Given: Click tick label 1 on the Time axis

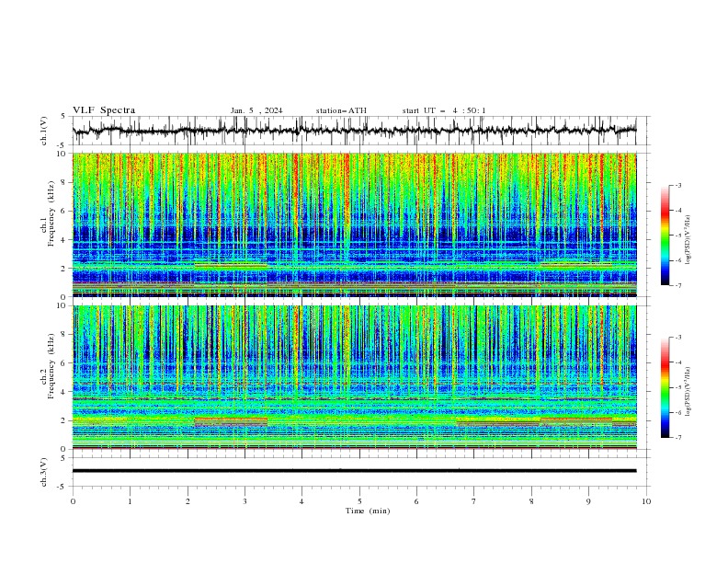Looking at the screenshot, I should pos(130,501).
